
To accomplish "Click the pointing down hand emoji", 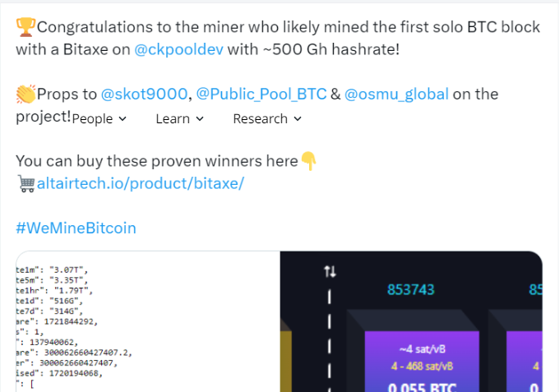I will tap(309, 161).
